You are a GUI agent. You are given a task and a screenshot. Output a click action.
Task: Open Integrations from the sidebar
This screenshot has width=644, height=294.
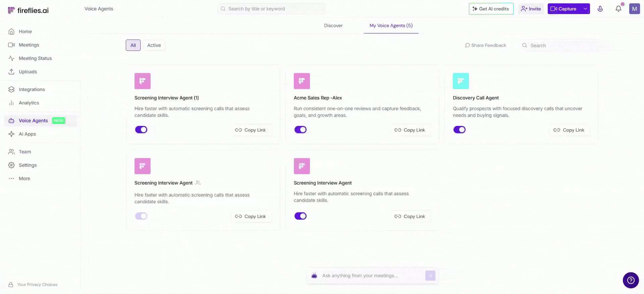click(32, 89)
